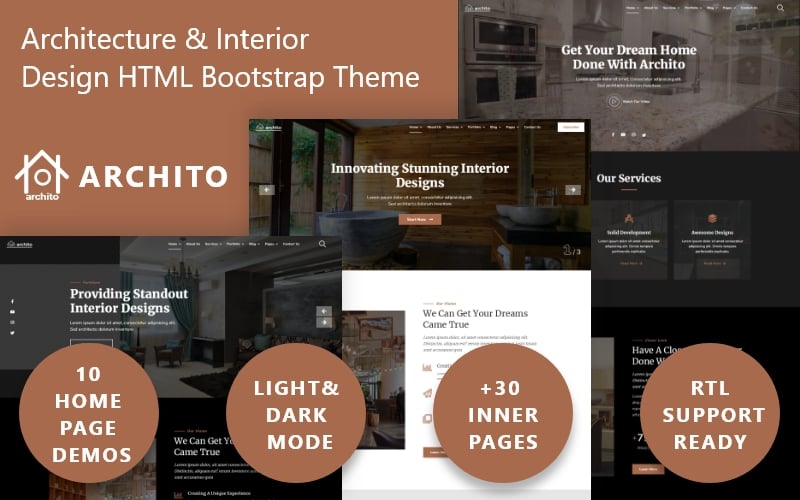Expand Pages dropdown in 'Innovating Stunning' navigation

click(512, 127)
